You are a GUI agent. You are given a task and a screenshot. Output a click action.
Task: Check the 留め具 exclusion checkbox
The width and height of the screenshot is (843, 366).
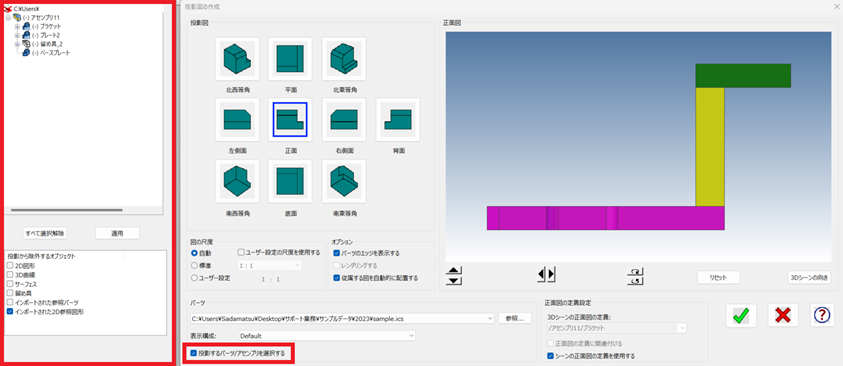tap(10, 293)
